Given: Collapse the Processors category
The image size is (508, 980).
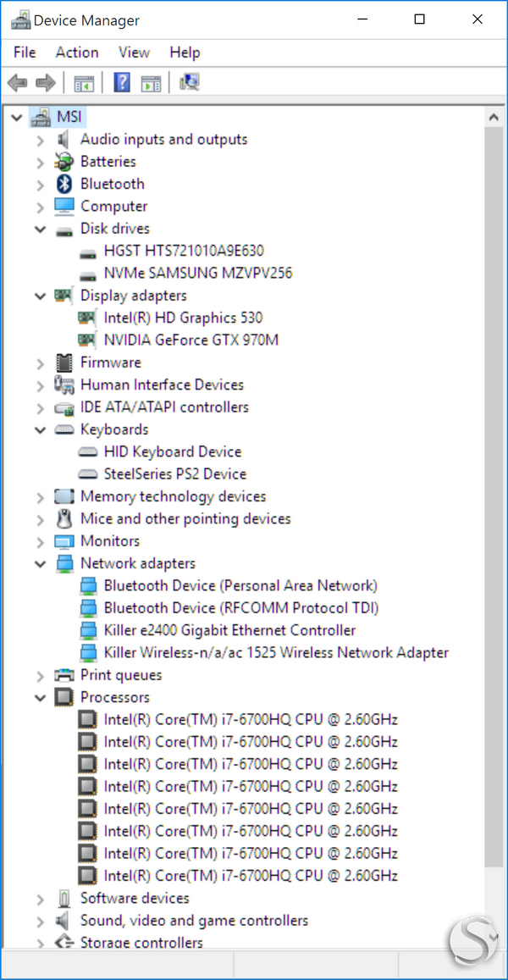Looking at the screenshot, I should click(x=41, y=697).
